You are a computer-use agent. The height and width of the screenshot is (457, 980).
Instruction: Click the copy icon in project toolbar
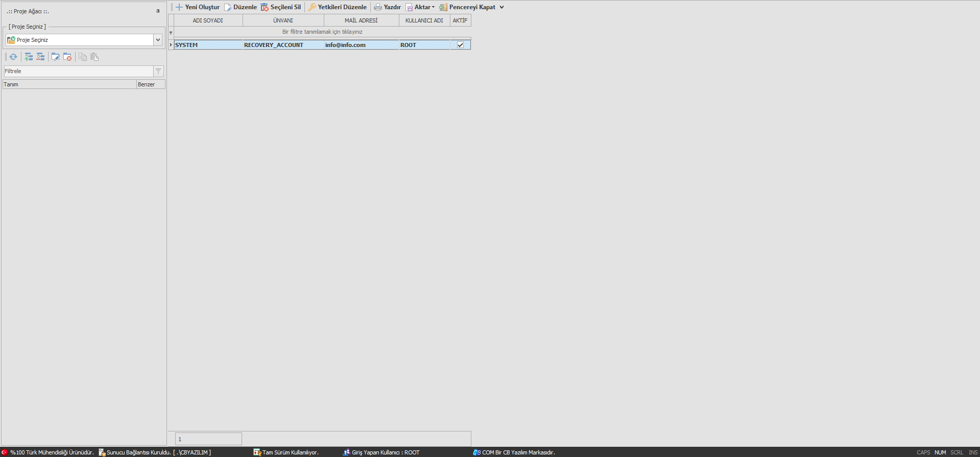83,57
